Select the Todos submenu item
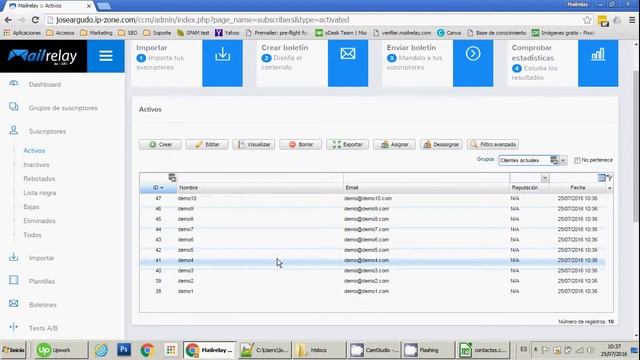Screen dimensions: 640x360 [x=32, y=235]
